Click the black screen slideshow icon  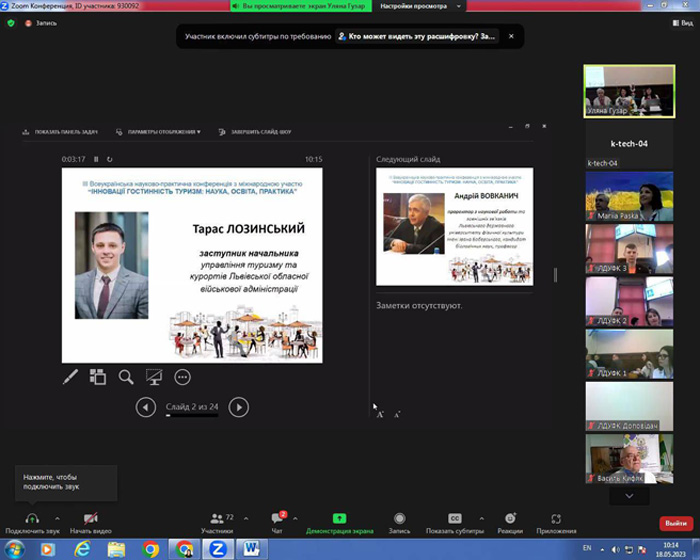click(x=154, y=377)
